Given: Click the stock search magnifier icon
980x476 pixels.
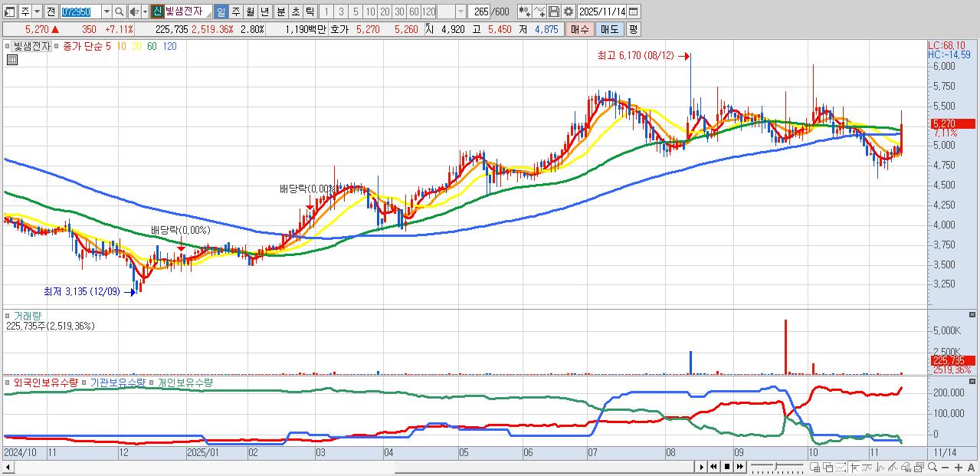Looking at the screenshot, I should point(120,11).
